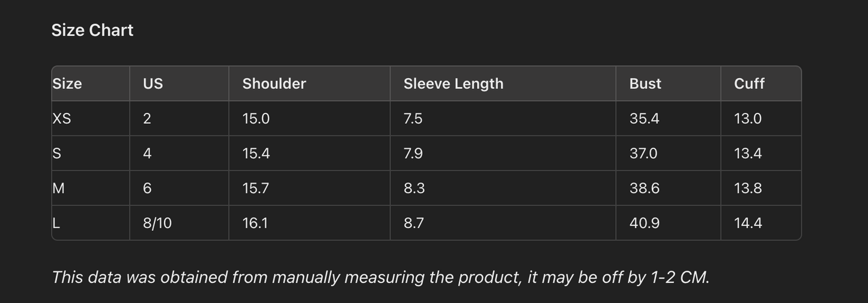Select bust value 35.4 for XS
The width and height of the screenshot is (868, 303).
644,118
